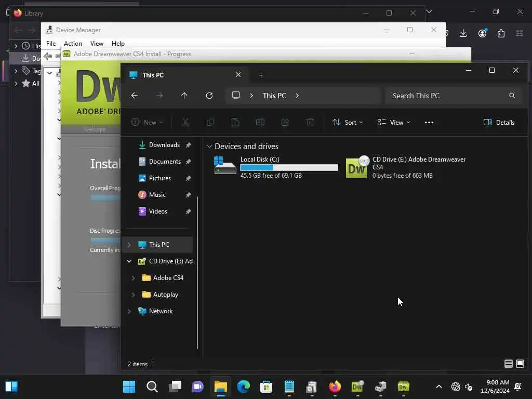
Task: Open Device Manager Help menu
Action: click(118, 44)
